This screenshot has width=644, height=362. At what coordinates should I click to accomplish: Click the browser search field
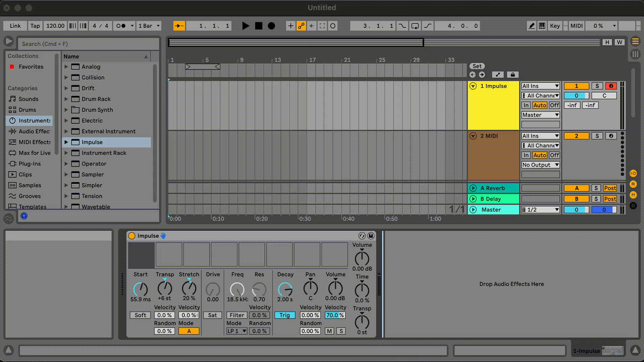coord(89,44)
